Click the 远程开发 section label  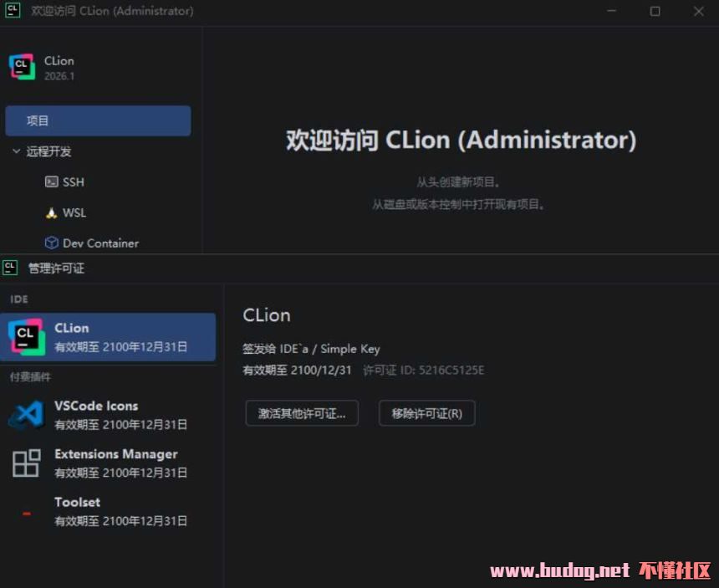48,151
